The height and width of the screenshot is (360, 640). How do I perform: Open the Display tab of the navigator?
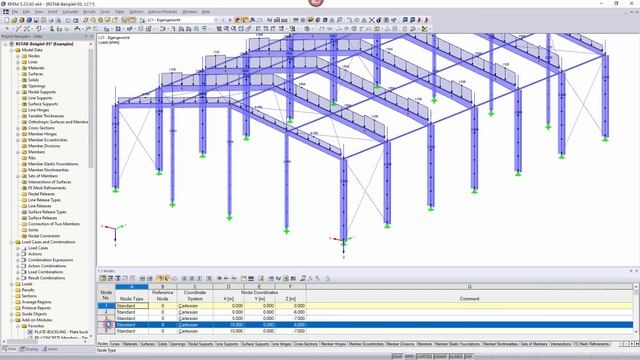[x=29, y=349]
